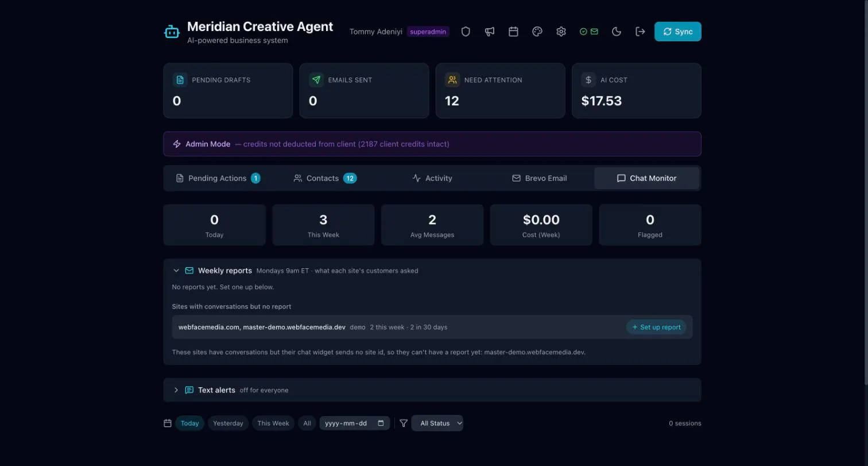868x466 pixels.
Task: Click the robot logo icon
Action: coord(172,32)
